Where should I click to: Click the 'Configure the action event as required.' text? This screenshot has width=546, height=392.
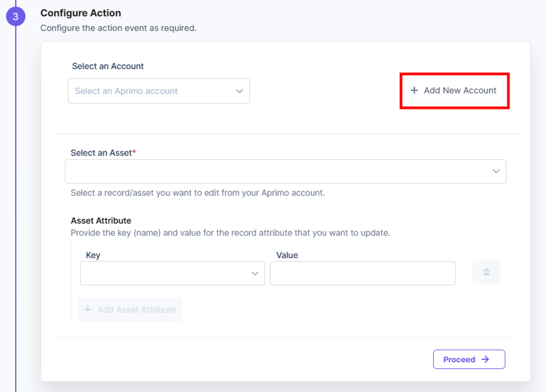[x=118, y=28]
